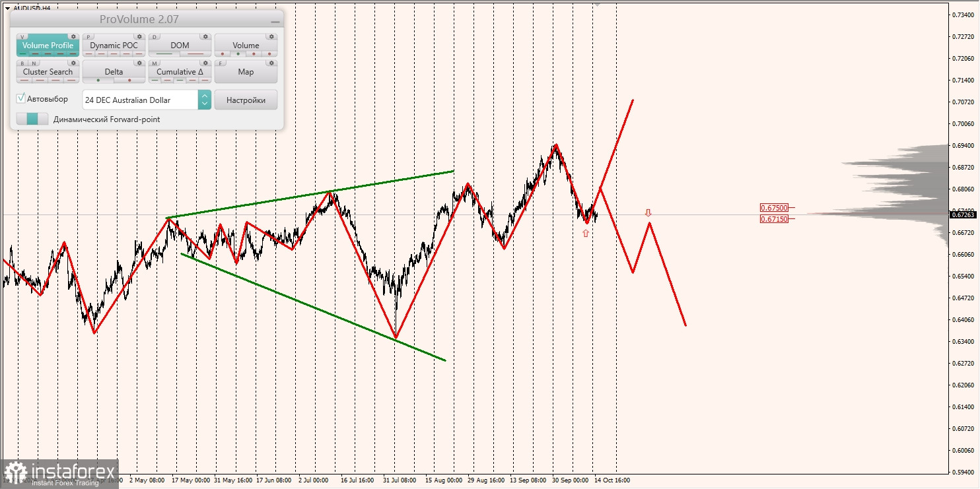Click the D hotkey tab on DOM
980x489 pixels.
[x=155, y=37]
